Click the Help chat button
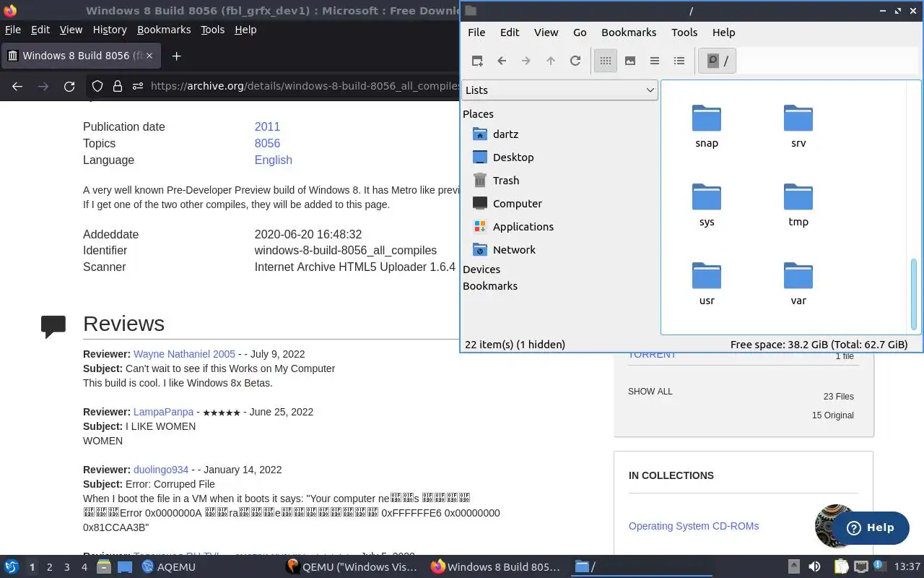The height and width of the screenshot is (578, 924). tap(870, 527)
